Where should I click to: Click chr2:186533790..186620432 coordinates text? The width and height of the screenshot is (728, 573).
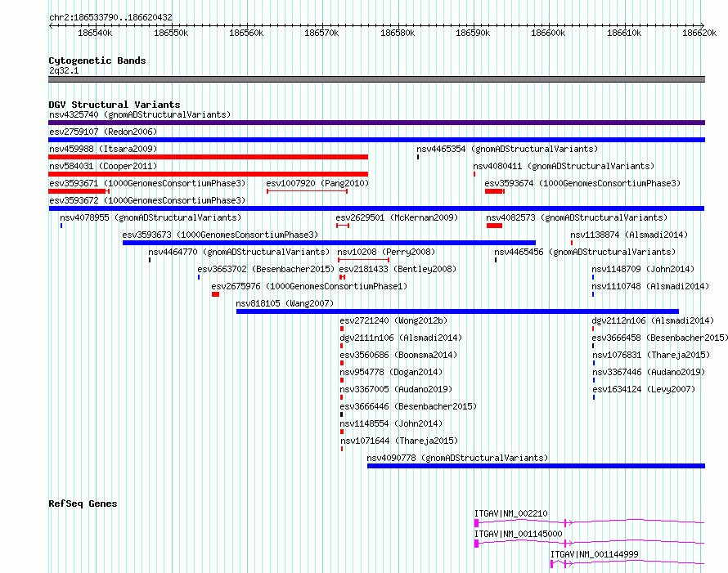110,17
